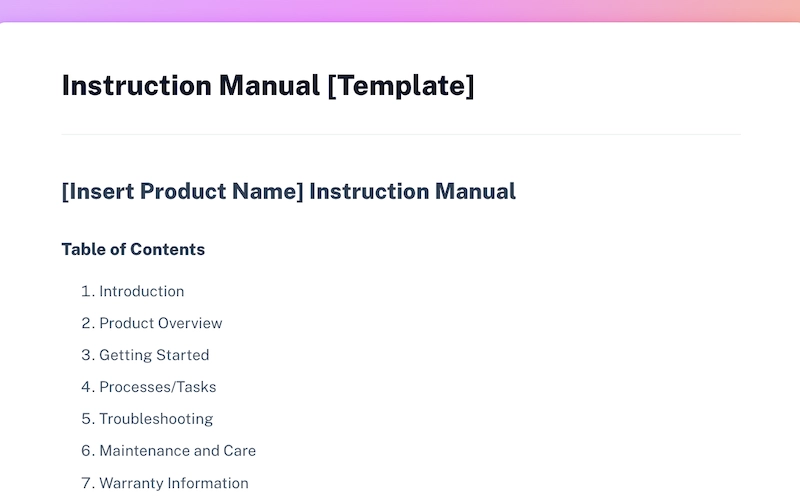Viewport: 800px width, 496px height.
Task: Click the list number "3." before Getting Started
Action: point(86,355)
